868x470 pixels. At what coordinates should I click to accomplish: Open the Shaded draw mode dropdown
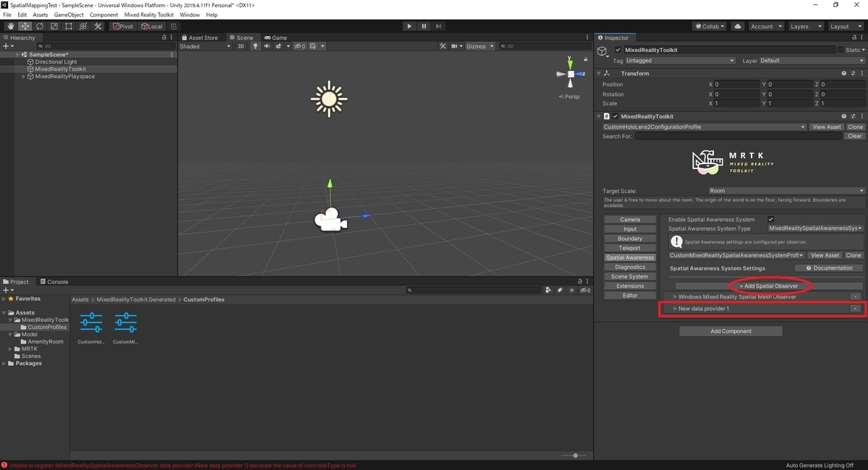[x=205, y=46]
